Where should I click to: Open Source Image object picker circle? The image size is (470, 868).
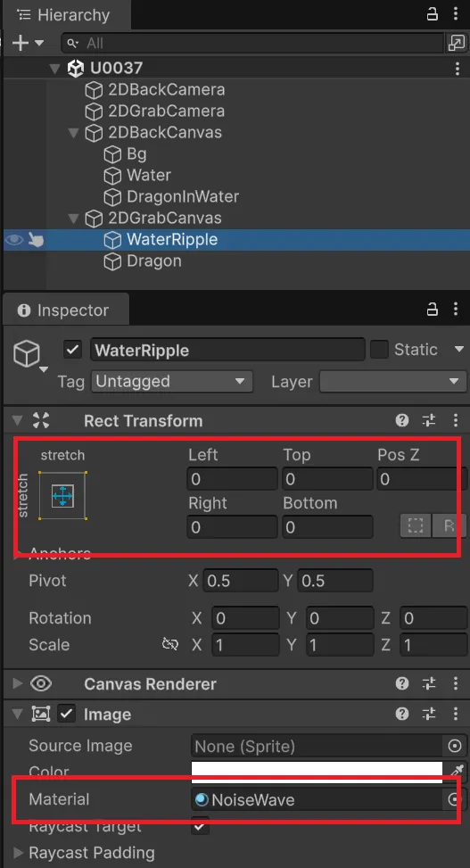pos(455,746)
